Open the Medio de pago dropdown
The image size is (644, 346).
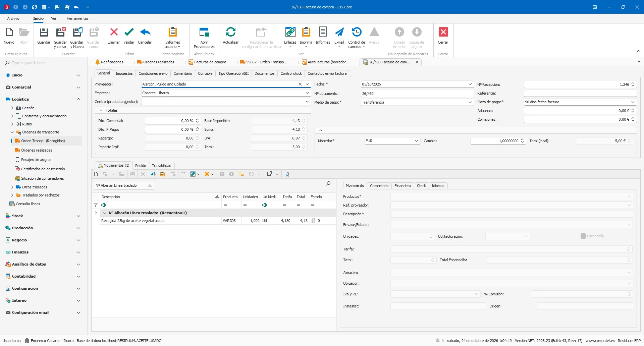(x=470, y=102)
